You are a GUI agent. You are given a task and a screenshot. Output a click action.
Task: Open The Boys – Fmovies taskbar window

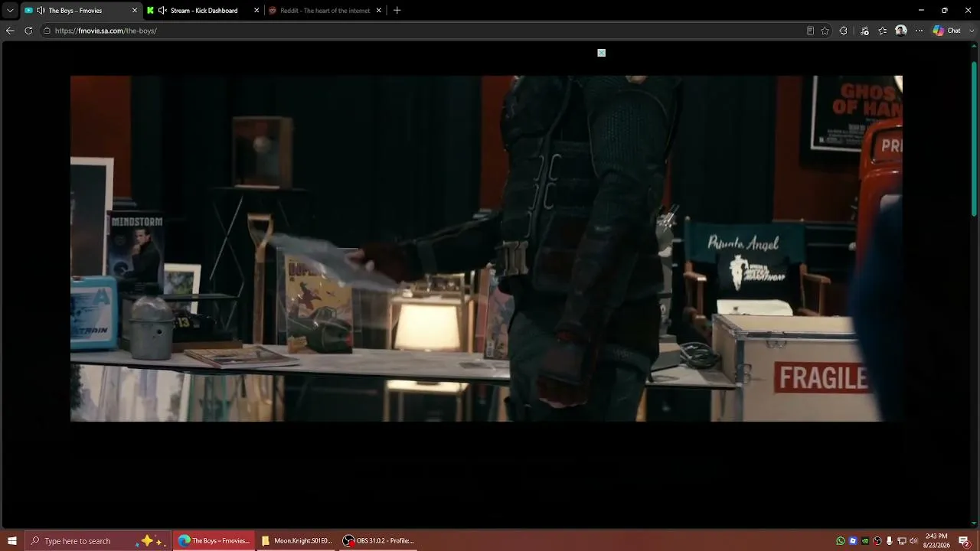coord(214,541)
